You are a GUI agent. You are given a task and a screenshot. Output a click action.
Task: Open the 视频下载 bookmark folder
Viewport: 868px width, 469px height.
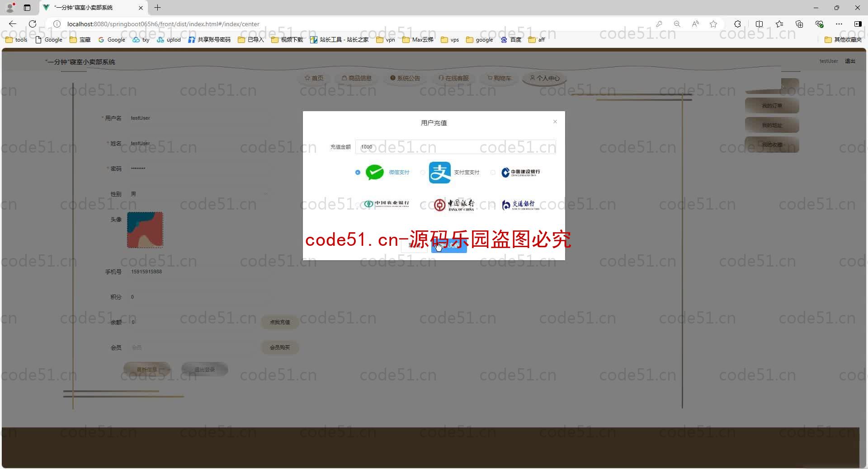[287, 40]
